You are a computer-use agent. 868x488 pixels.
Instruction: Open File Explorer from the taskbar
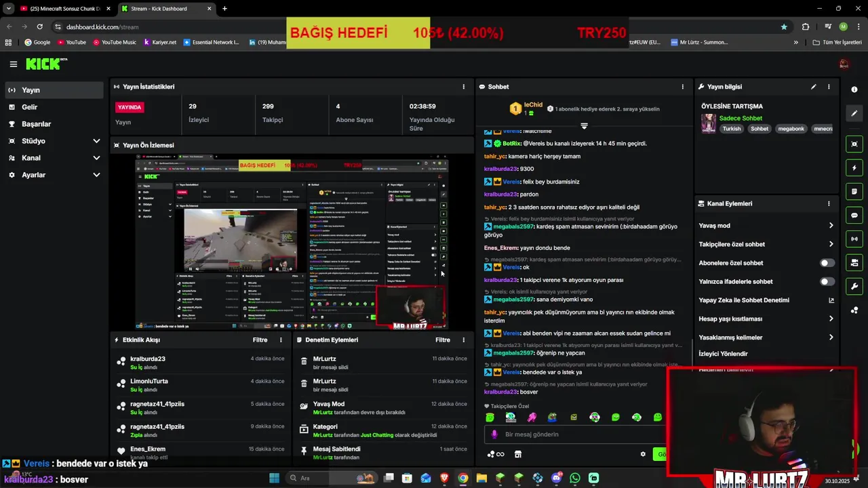pyautogui.click(x=481, y=478)
